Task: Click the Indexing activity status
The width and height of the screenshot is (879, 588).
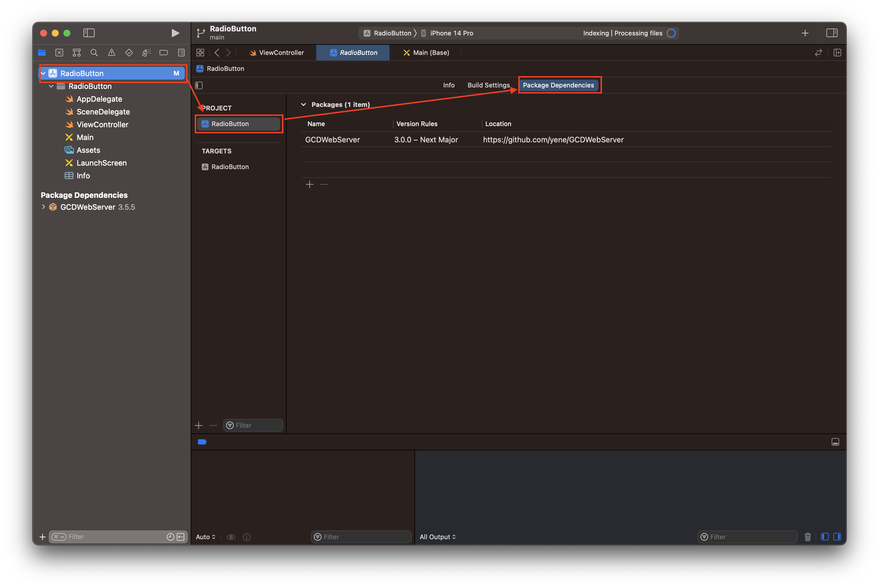Action: pos(629,33)
